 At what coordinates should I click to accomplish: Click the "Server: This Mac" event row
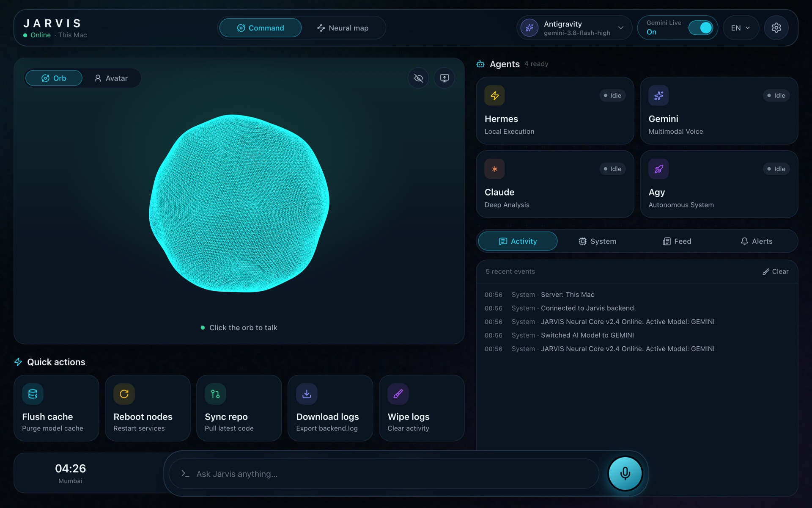pyautogui.click(x=636, y=295)
